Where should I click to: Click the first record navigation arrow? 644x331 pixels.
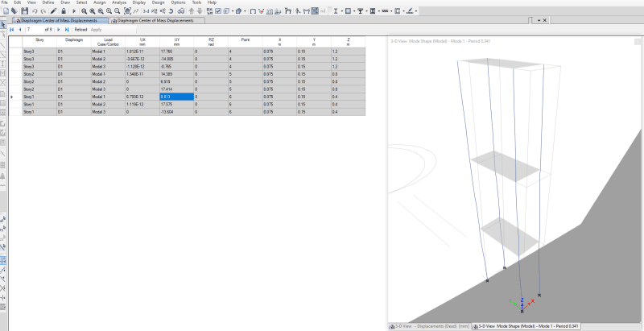[x=11, y=30]
